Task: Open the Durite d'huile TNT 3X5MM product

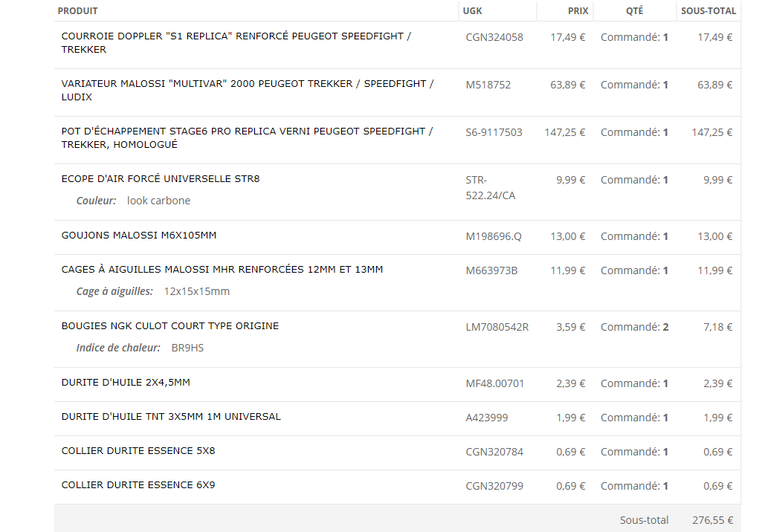Action: tap(171, 416)
